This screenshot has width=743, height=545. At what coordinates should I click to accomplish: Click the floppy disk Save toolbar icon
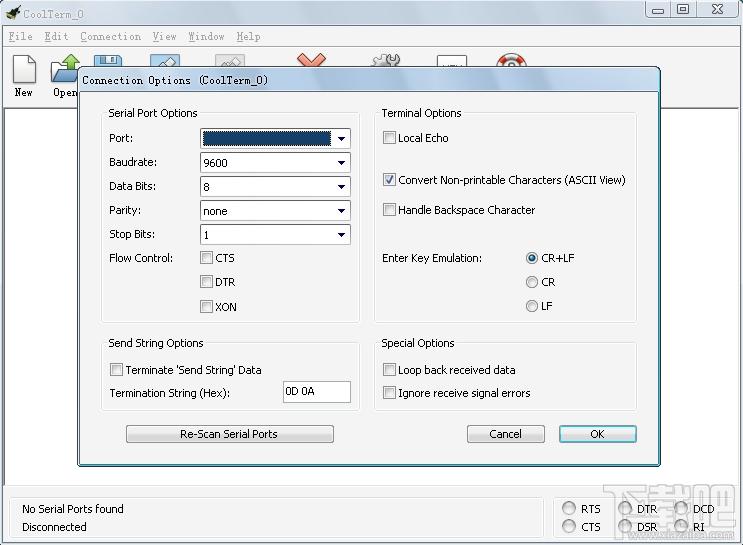[108, 60]
